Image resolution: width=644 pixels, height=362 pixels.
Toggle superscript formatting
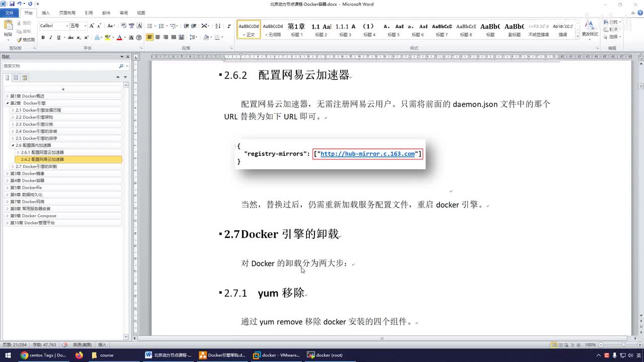tap(87, 37)
